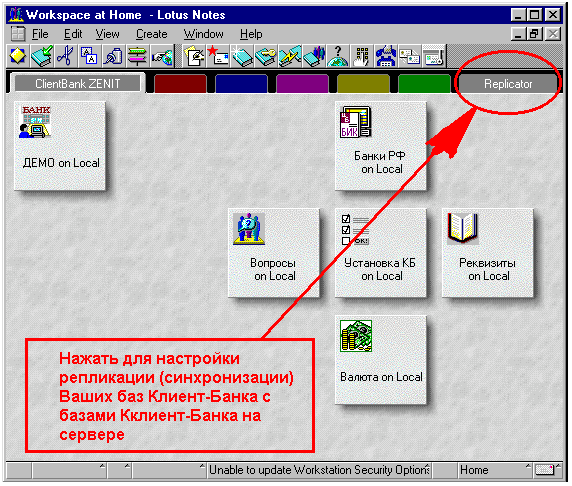Viewport: 572px width, 486px height.
Task: Open the Window menu
Action: [x=203, y=34]
